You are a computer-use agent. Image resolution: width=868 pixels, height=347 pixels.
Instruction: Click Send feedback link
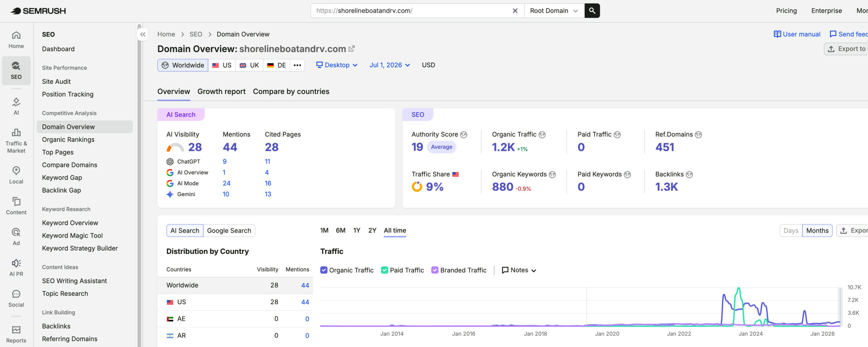tap(849, 34)
